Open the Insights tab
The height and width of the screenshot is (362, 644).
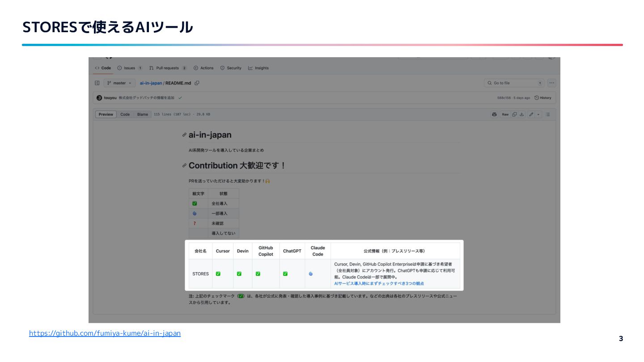(258, 68)
